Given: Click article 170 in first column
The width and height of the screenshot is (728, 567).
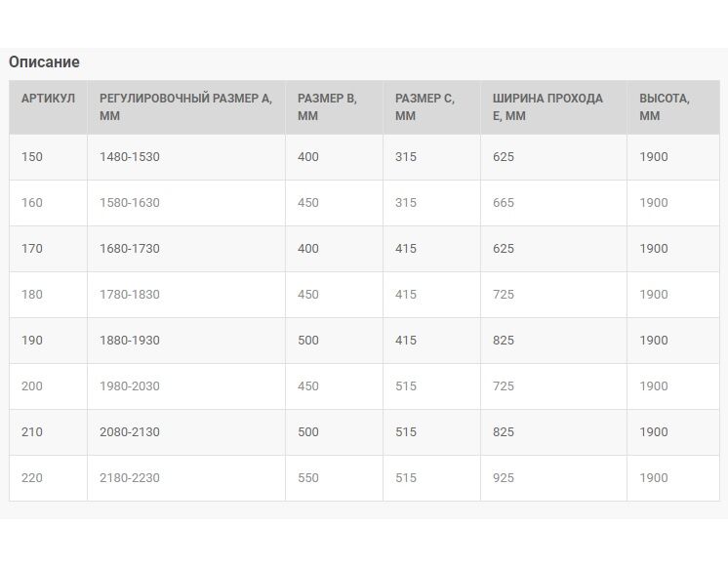Looking at the screenshot, I should pos(32,249).
